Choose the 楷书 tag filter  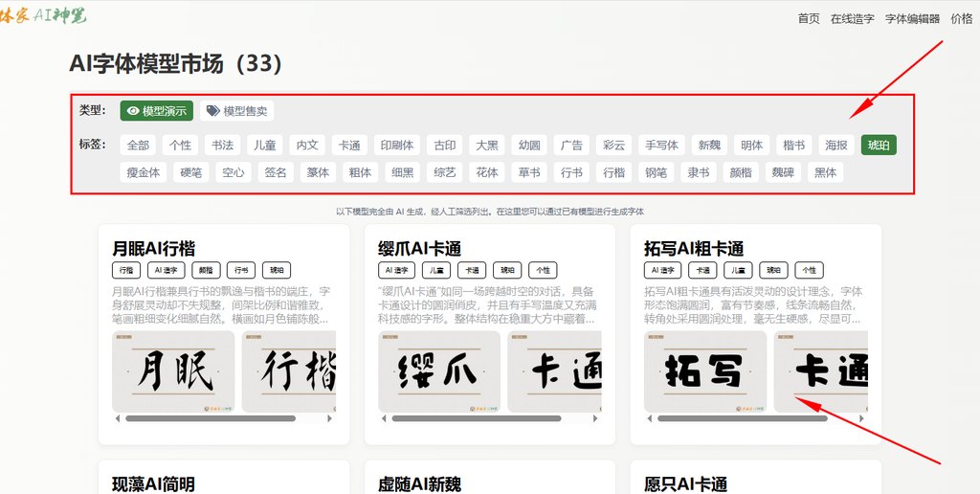coord(794,146)
